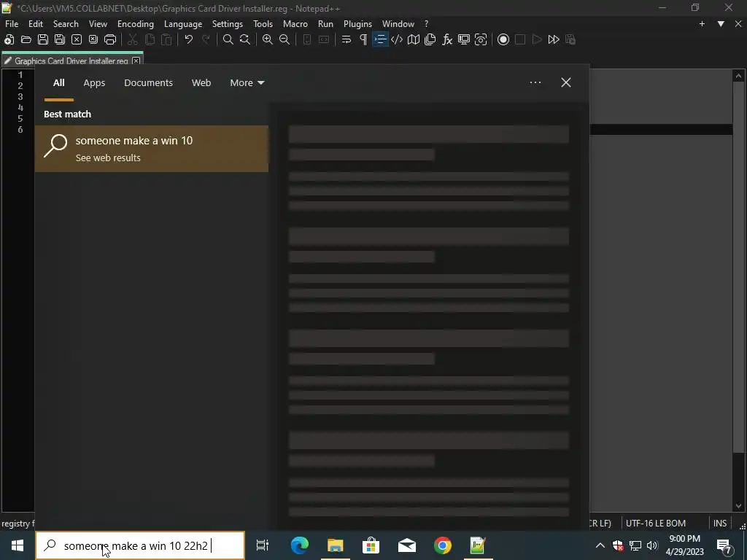This screenshot has width=747, height=560.
Task: Toggle the indent guide icon
Action: (x=380, y=39)
